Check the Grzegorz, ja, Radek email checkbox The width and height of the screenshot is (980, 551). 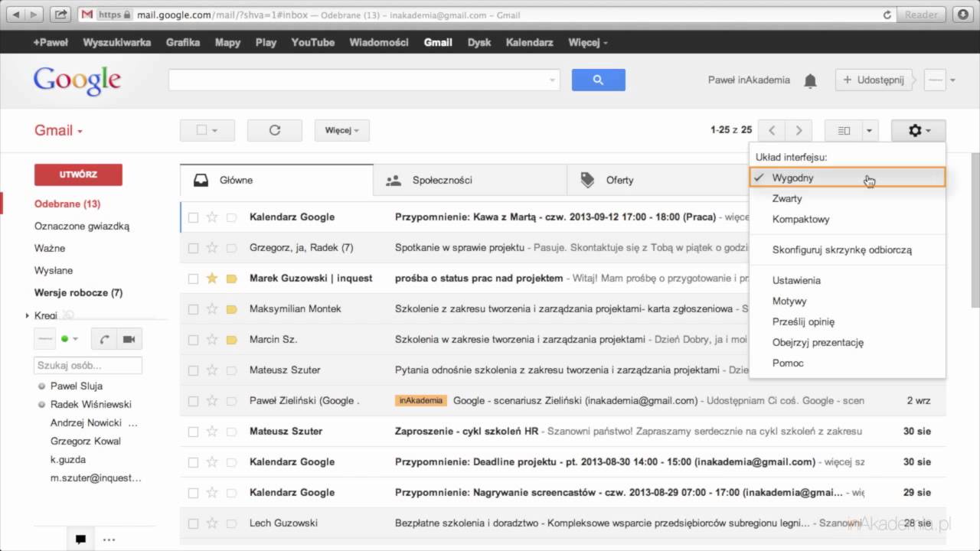193,248
